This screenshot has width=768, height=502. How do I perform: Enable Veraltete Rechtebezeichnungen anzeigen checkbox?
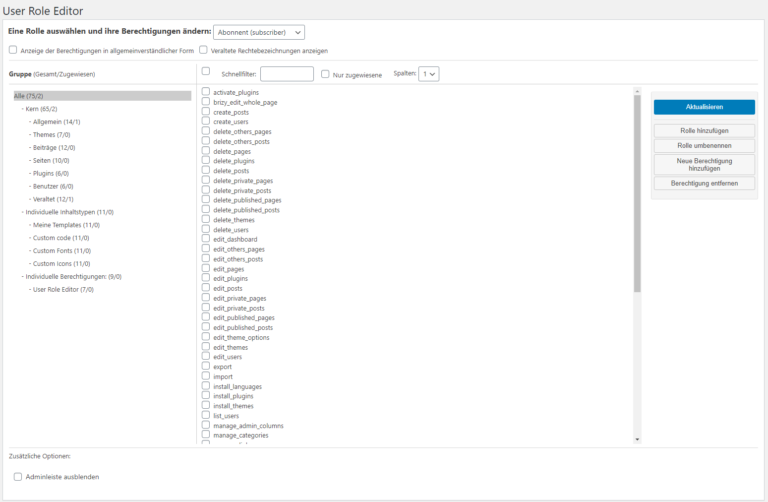point(203,50)
